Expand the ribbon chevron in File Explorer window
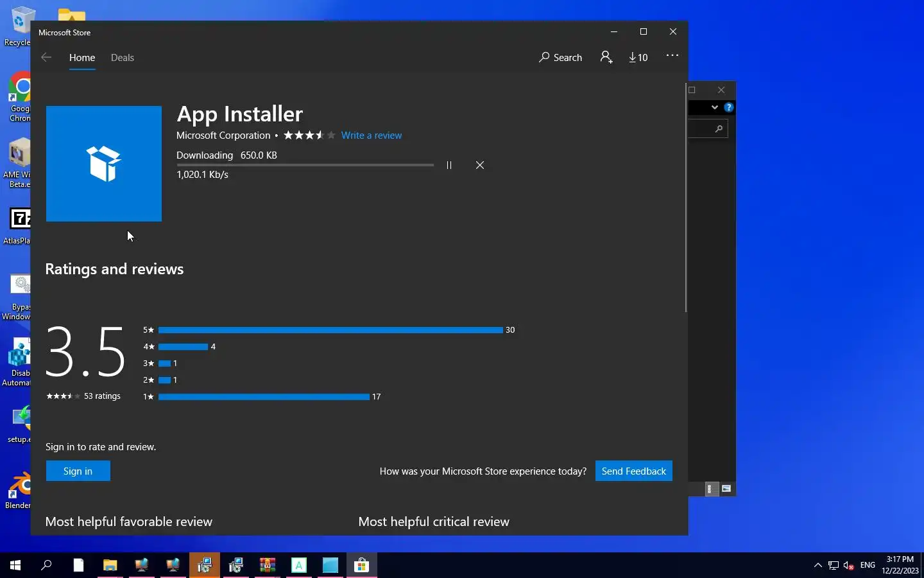Screen dimensions: 924x578 [714, 107]
